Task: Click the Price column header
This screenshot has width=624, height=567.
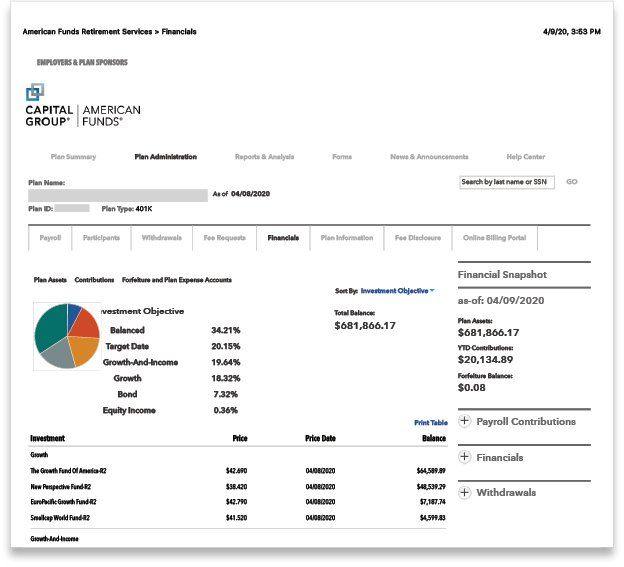Action: (240, 438)
